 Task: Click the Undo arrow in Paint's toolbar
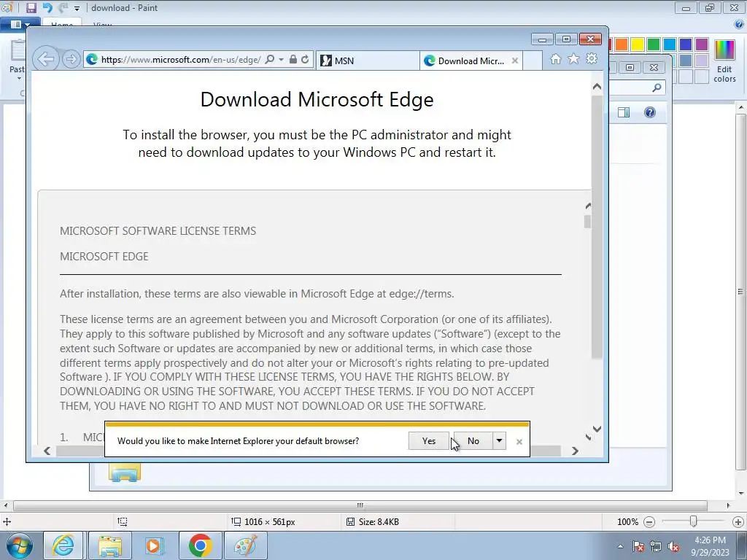pos(47,7)
